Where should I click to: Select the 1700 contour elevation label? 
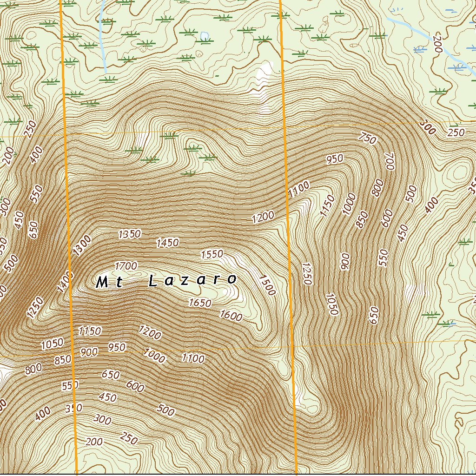126,266
